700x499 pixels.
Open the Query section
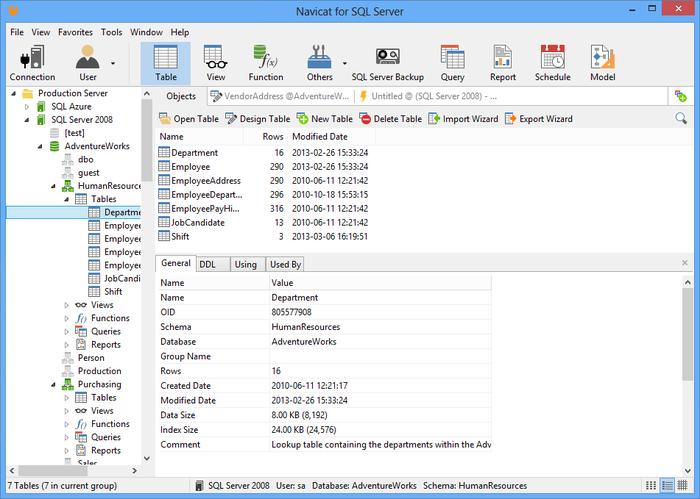[x=452, y=63]
